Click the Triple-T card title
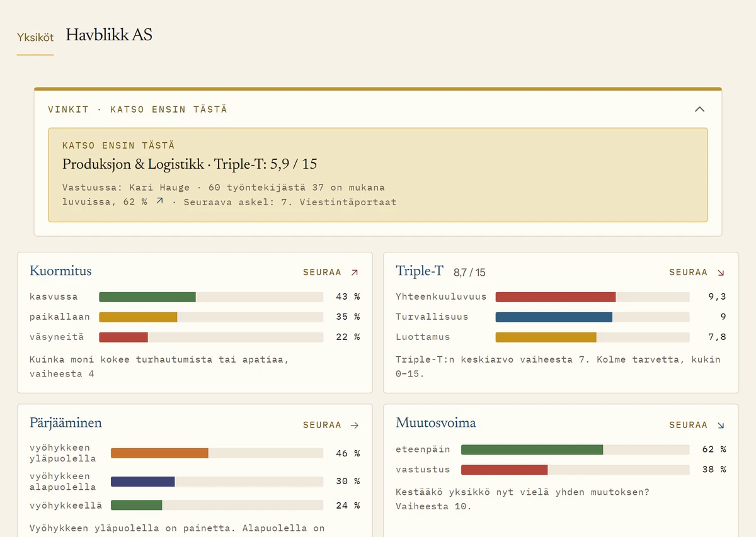The image size is (756, 537). [x=420, y=271]
